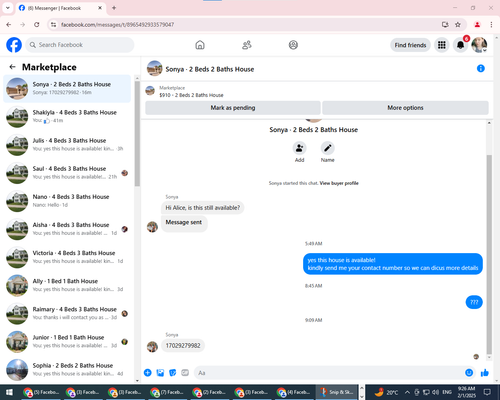Screen dimensions: 500x400
Task: Open Nano 4 Beds 3 Baths chat
Action: 67,201
